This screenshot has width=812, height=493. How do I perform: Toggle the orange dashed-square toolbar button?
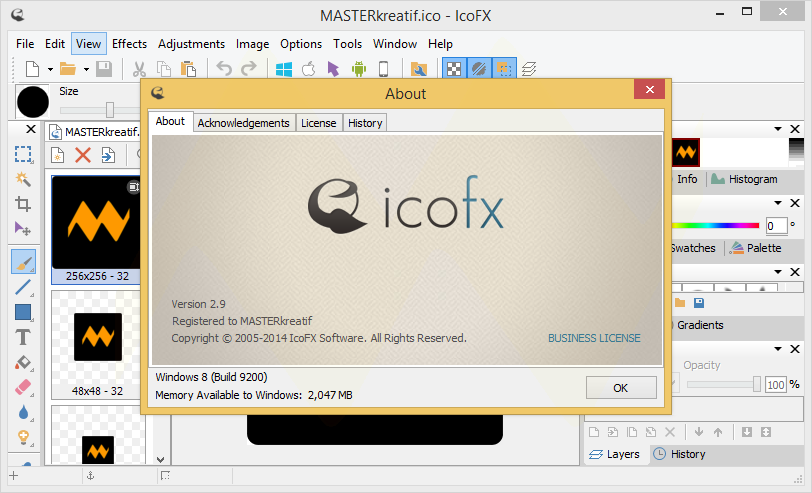pos(504,69)
